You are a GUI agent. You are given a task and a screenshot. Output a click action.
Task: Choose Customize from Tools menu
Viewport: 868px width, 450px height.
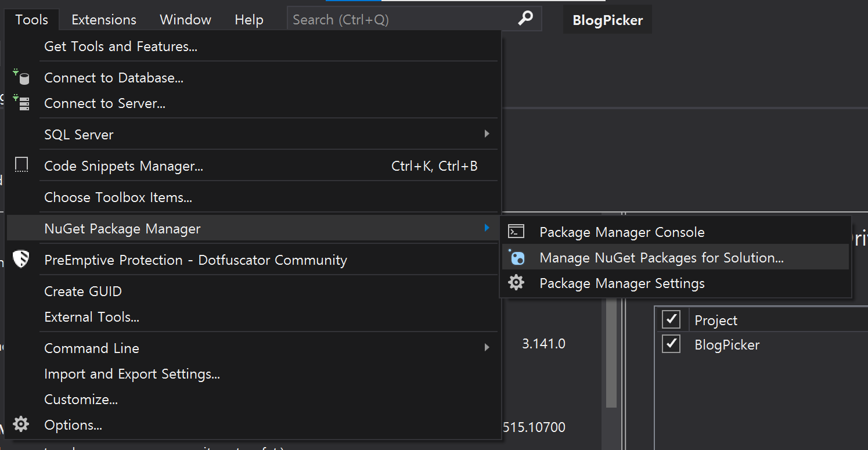pyautogui.click(x=253, y=399)
